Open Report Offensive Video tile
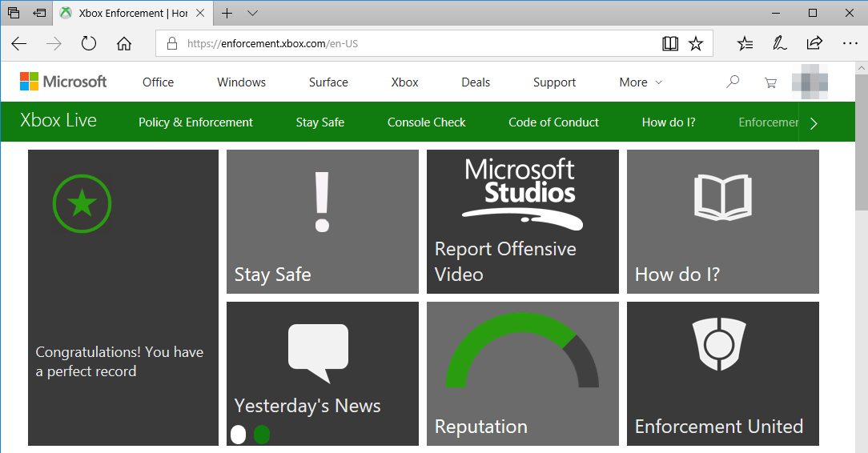 click(x=523, y=222)
